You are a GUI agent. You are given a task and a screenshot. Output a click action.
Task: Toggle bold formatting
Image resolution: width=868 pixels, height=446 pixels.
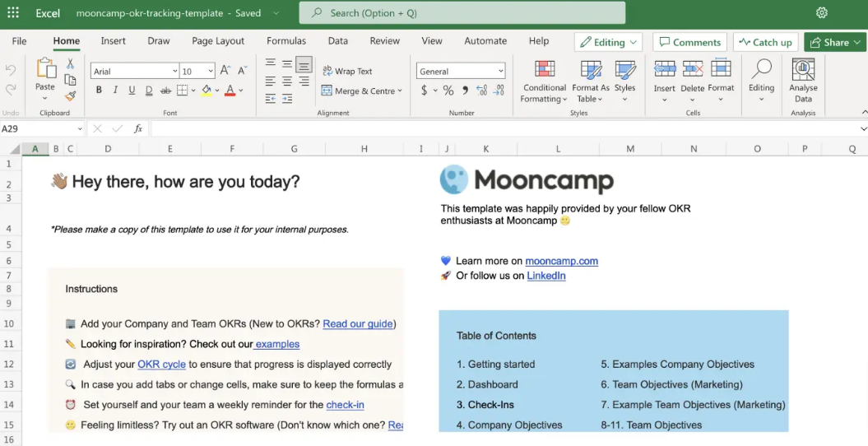[99, 91]
